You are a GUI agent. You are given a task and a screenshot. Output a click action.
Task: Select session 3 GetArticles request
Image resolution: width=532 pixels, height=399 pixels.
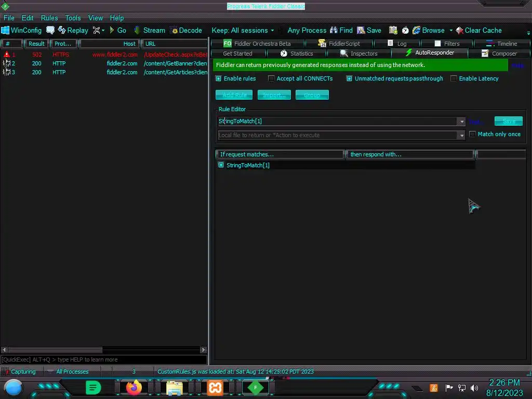104,72
